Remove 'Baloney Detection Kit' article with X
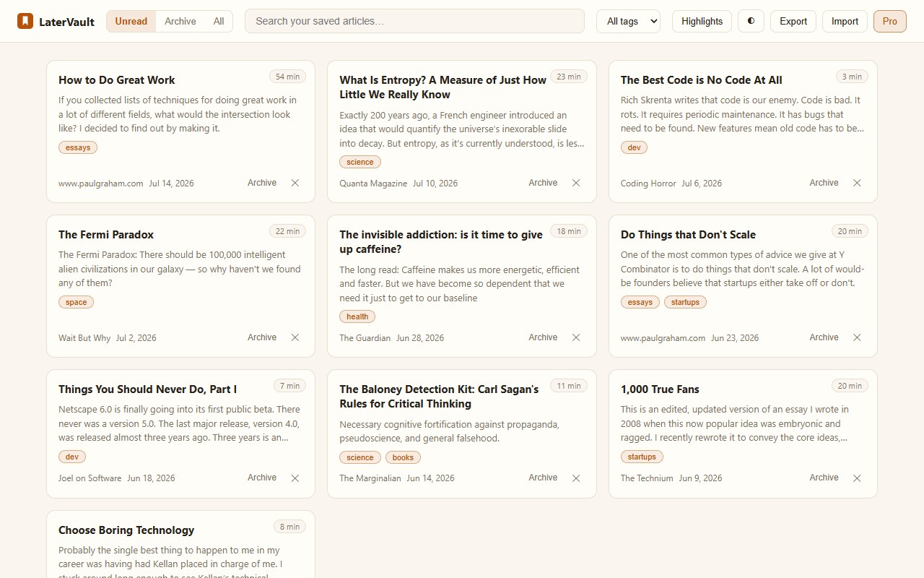The height and width of the screenshot is (578, 924). [576, 478]
